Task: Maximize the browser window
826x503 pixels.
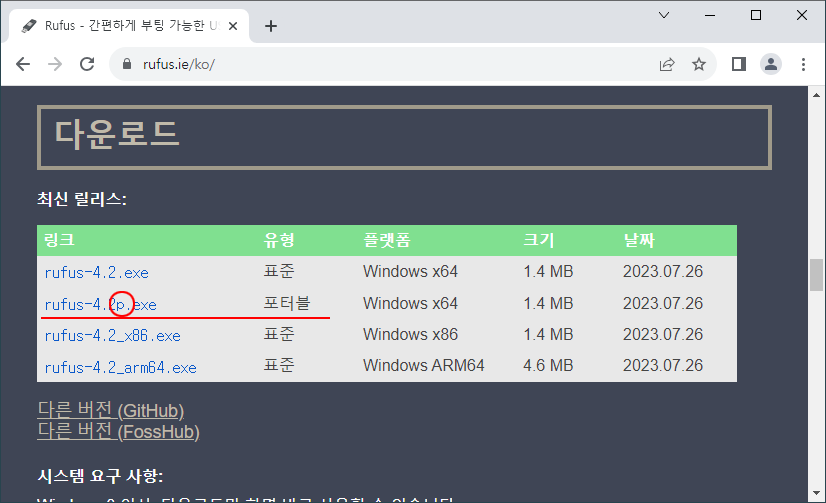Action: [756, 15]
